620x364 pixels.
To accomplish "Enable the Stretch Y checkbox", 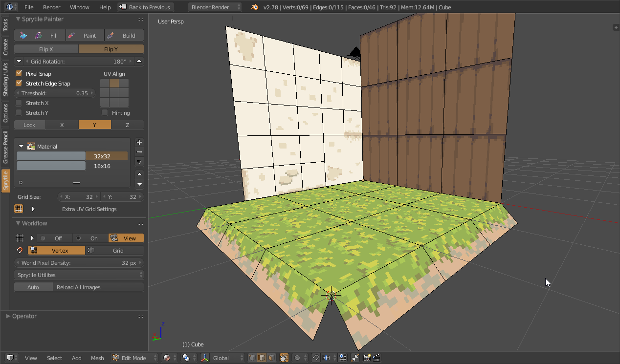I will [19, 112].
